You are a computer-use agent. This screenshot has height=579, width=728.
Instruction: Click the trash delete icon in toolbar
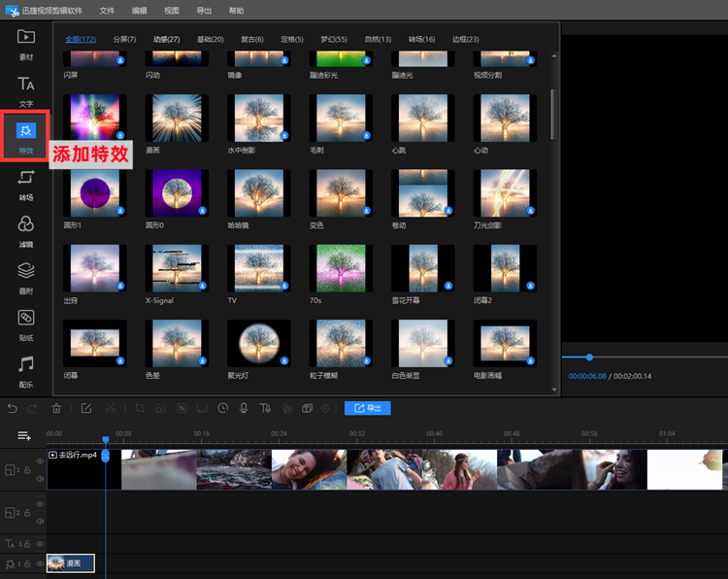(x=56, y=408)
